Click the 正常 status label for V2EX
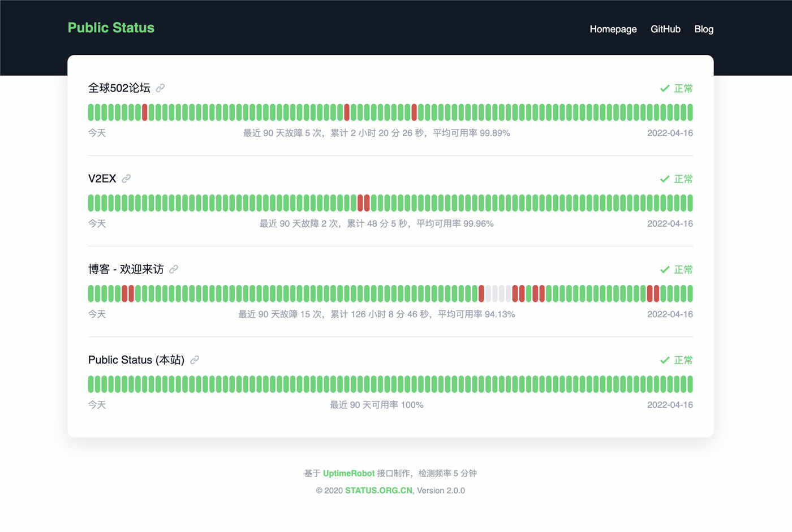792x532 pixels. 683,179
